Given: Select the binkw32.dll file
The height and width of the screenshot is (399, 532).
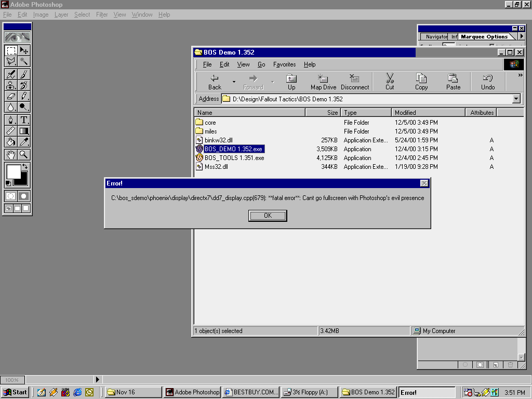Looking at the screenshot, I should pyautogui.click(x=215, y=140).
